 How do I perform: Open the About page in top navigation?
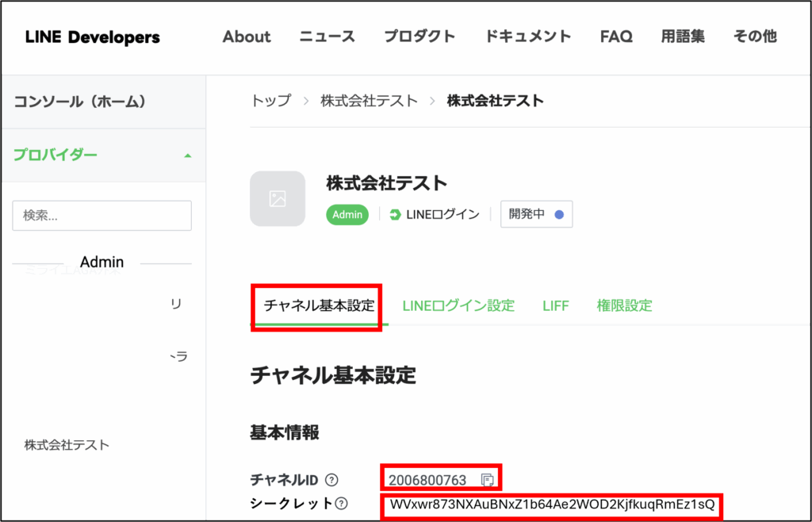(x=247, y=36)
